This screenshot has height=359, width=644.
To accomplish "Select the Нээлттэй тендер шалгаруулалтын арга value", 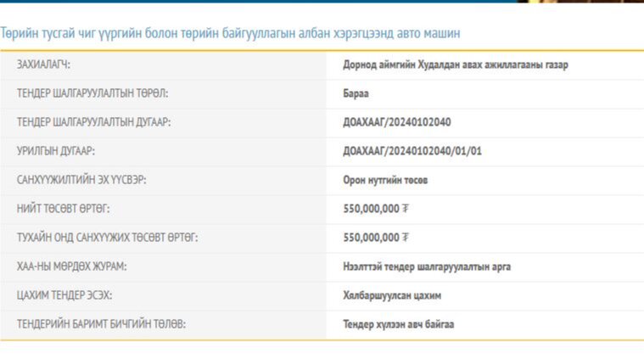I will pos(427,266).
